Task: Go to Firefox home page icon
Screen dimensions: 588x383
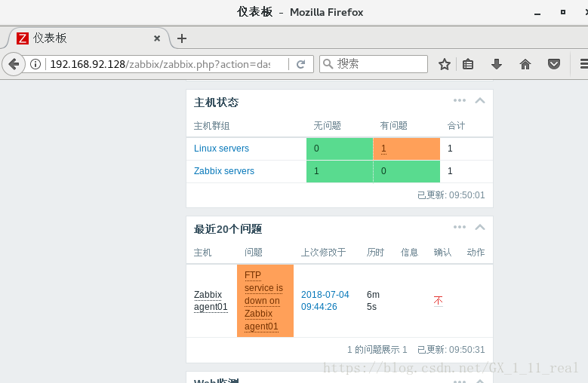Action: (x=525, y=64)
